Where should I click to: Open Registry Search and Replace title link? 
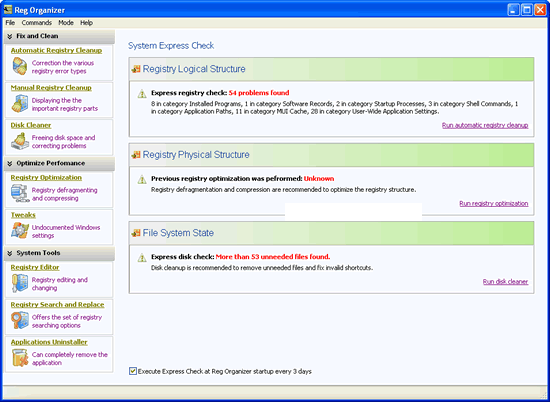pyautogui.click(x=58, y=304)
